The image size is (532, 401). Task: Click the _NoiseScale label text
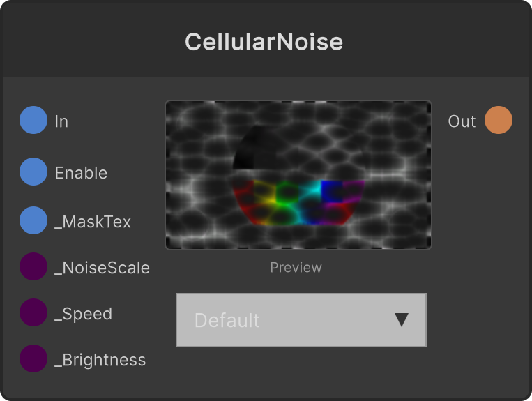tap(102, 268)
